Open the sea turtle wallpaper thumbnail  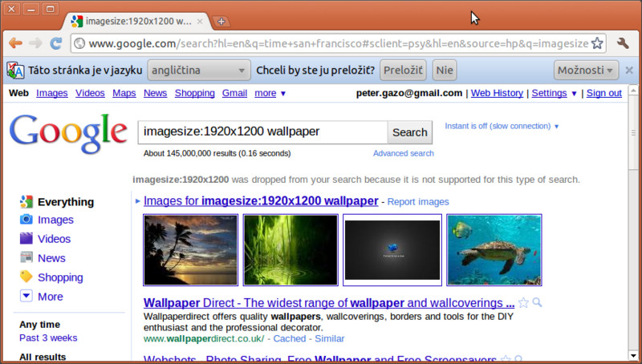[494, 250]
